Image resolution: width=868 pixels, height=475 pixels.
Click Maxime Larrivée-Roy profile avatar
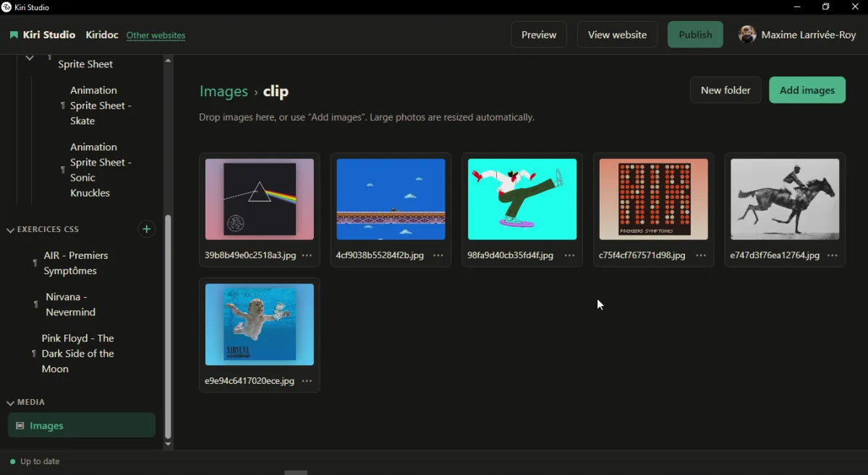click(x=747, y=35)
